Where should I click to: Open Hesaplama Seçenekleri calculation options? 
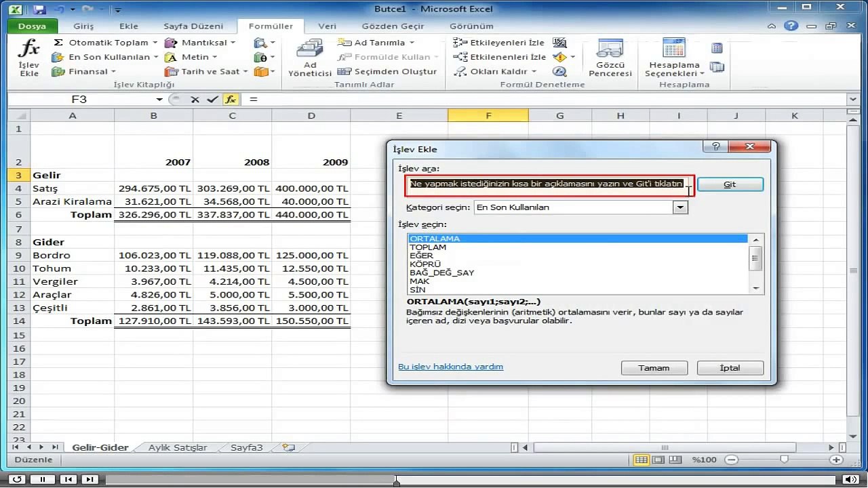pyautogui.click(x=674, y=58)
